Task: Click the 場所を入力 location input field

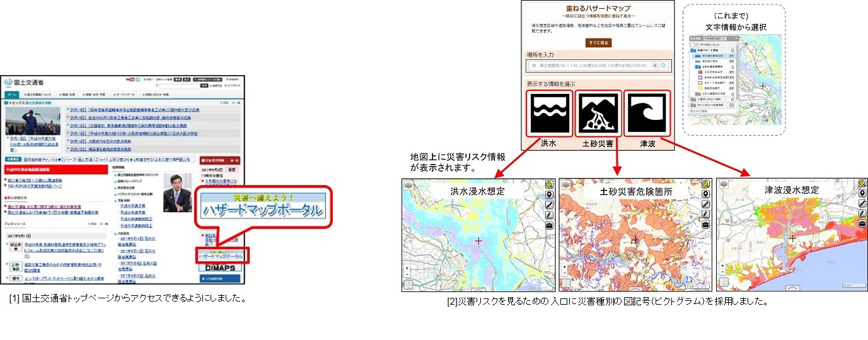Action: (590, 66)
